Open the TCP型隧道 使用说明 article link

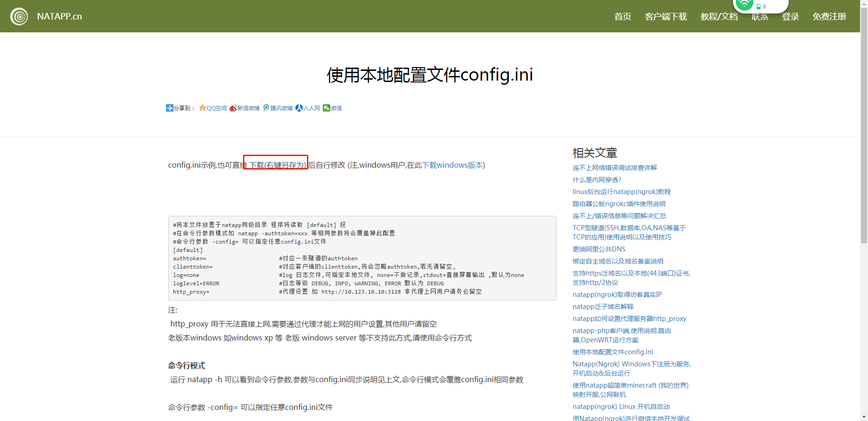click(629, 232)
